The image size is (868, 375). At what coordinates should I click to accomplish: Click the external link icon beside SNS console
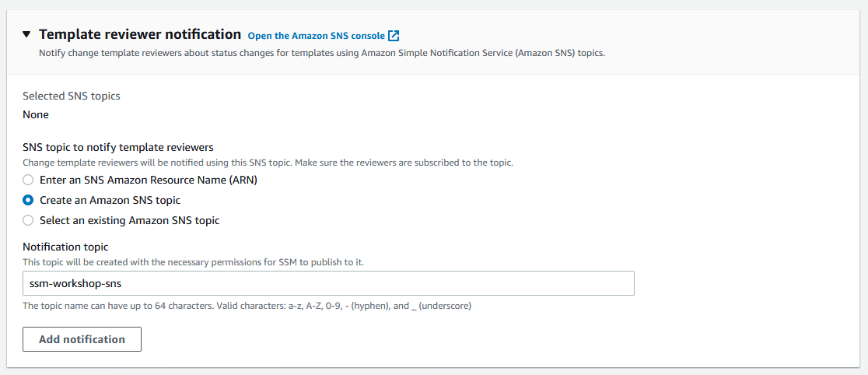coord(394,36)
